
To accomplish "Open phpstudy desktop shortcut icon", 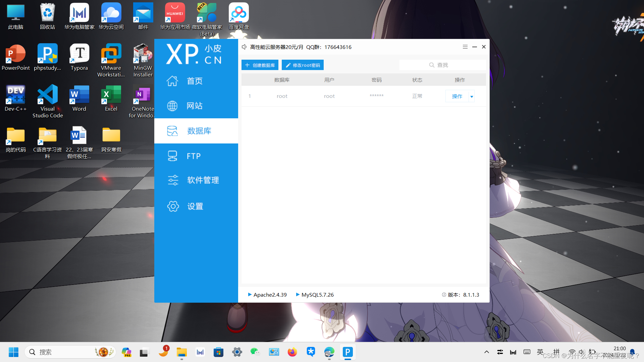I will (47, 54).
